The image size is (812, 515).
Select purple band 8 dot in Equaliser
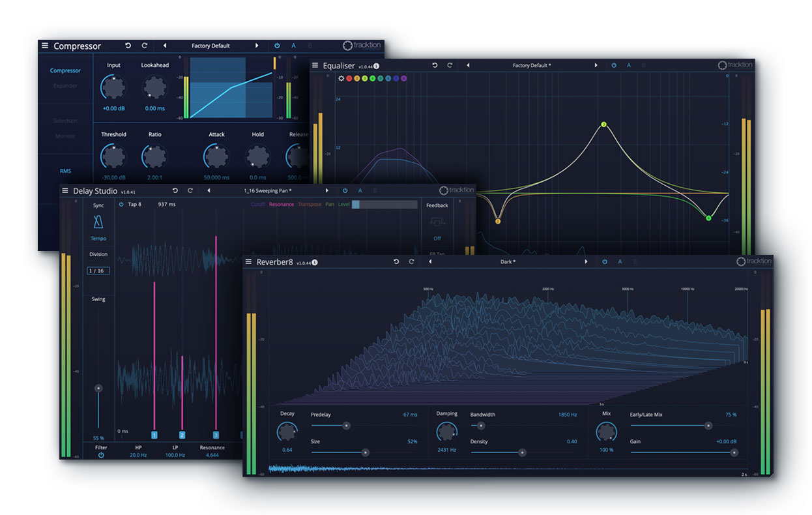point(404,78)
